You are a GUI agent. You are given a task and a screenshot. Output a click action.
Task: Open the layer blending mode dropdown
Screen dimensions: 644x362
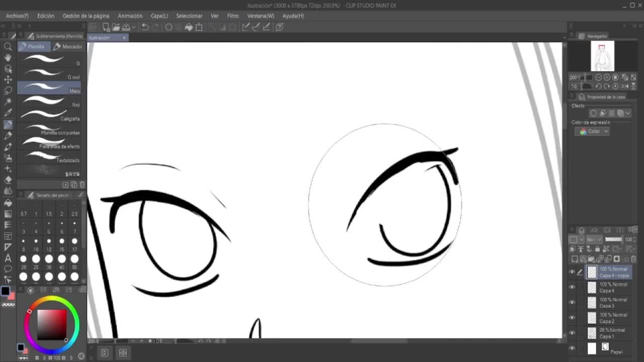coord(594,239)
